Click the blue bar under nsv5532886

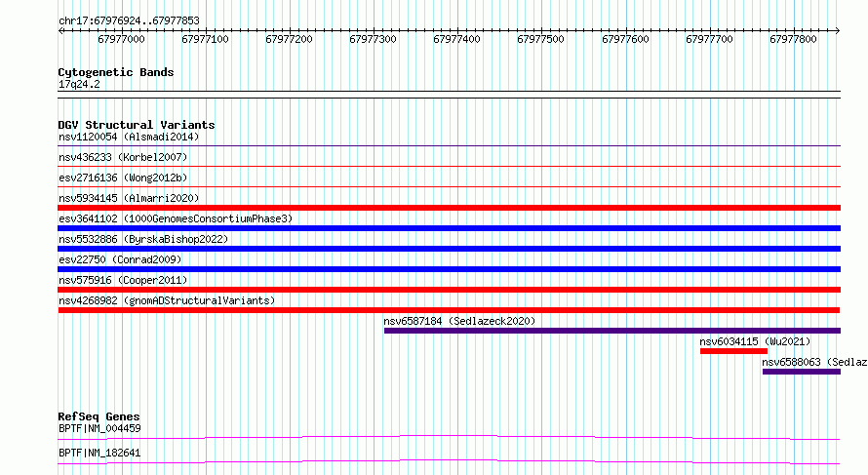(x=449, y=249)
